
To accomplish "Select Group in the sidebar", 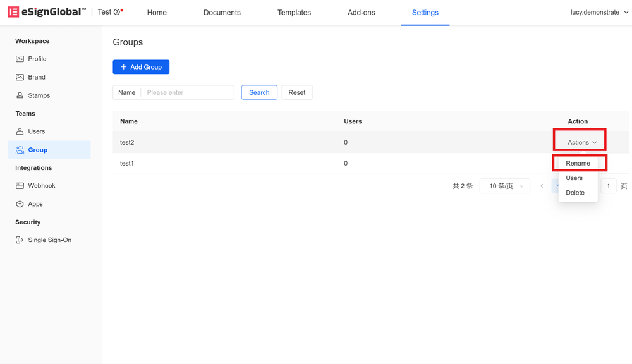I will click(x=37, y=150).
